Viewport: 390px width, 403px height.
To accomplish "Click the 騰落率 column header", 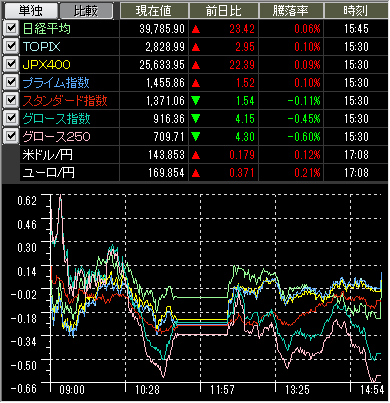I will [x=291, y=11].
